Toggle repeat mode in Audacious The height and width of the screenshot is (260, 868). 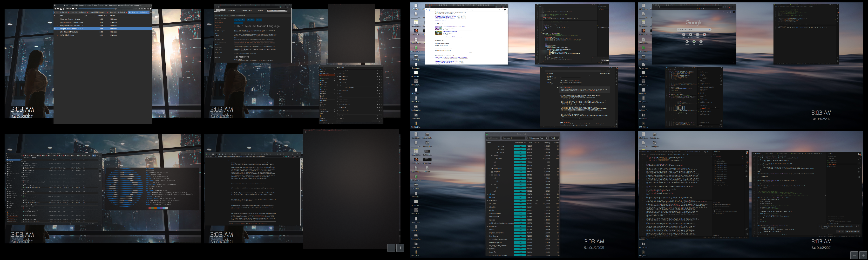click(145, 9)
